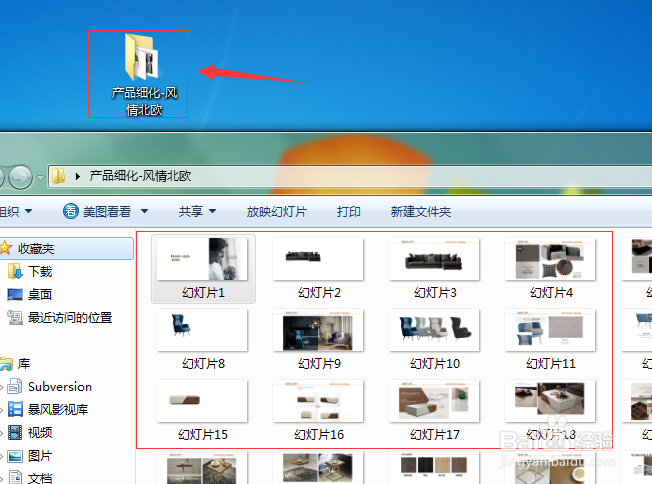Image resolution: width=652 pixels, height=484 pixels.
Task: Click the 文档 library icon
Action: coord(15,477)
